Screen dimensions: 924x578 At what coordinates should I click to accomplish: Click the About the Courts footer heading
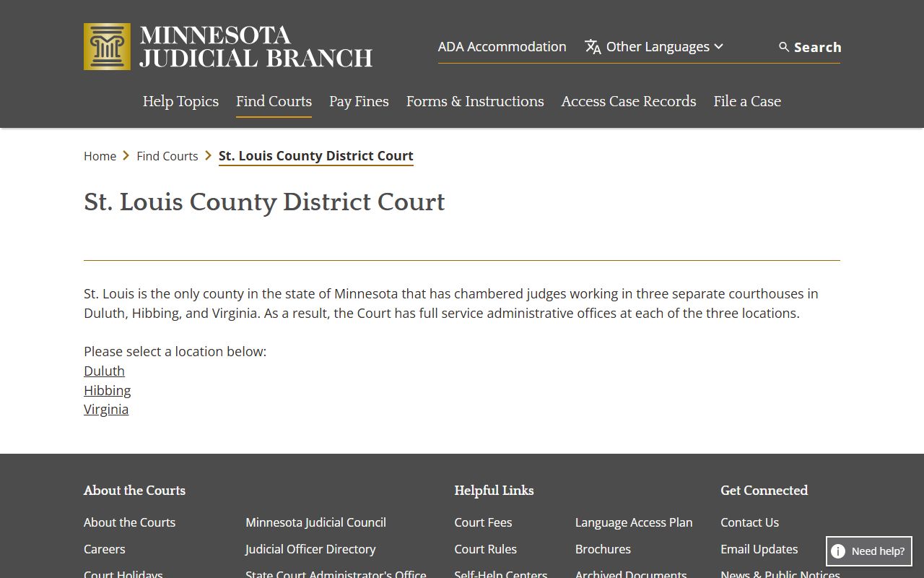tap(134, 491)
